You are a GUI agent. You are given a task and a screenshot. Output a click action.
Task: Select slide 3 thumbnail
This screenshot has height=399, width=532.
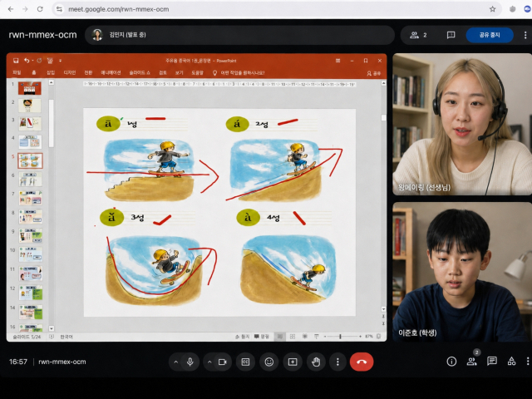[x=30, y=124]
